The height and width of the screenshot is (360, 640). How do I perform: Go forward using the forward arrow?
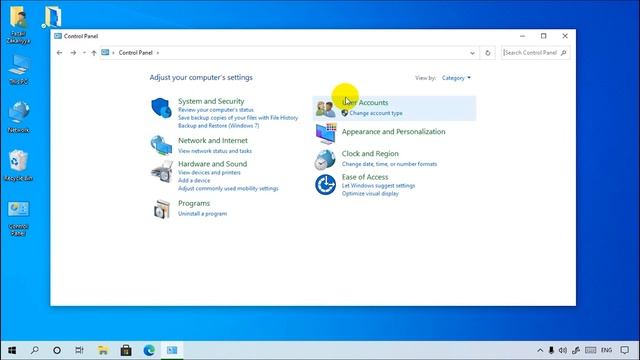click(73, 53)
